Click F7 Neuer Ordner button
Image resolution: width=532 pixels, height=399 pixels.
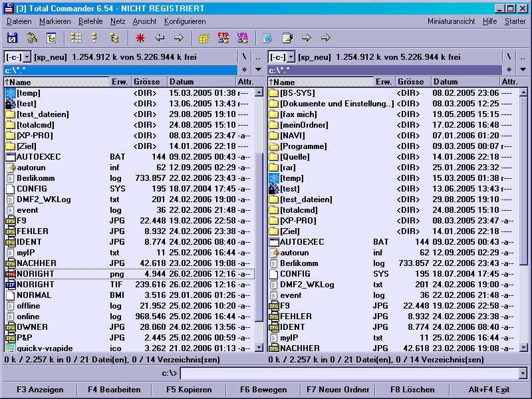[x=338, y=390]
